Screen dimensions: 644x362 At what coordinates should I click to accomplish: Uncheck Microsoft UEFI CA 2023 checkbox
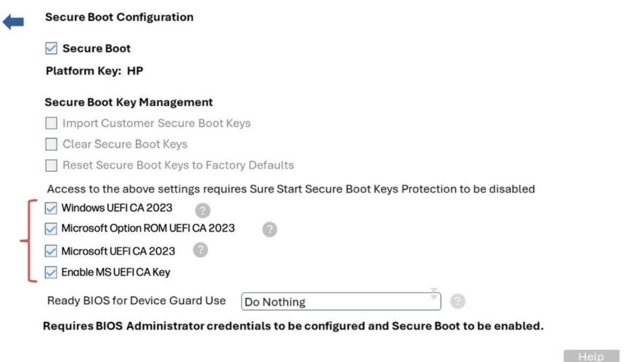pos(51,251)
